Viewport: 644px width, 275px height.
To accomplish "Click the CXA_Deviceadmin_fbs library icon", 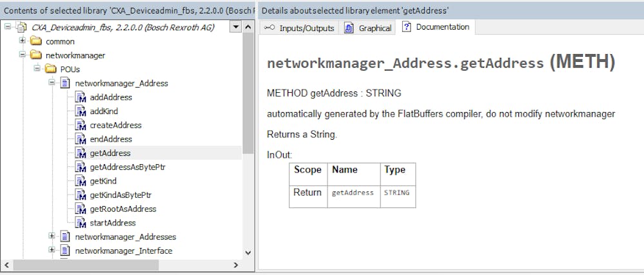I will (x=22, y=27).
